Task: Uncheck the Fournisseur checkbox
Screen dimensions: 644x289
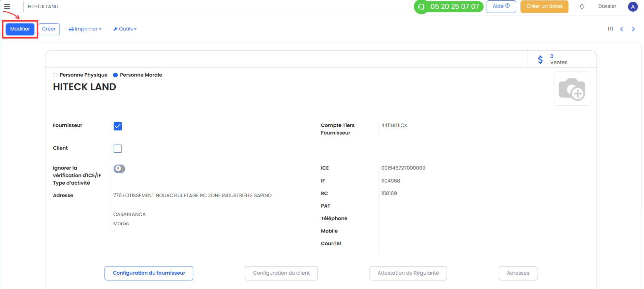Action: pos(118,126)
